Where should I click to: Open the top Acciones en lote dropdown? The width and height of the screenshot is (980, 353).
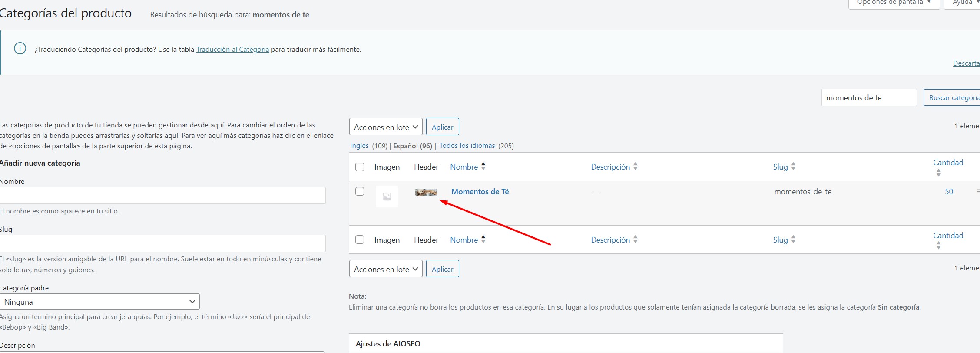click(386, 127)
